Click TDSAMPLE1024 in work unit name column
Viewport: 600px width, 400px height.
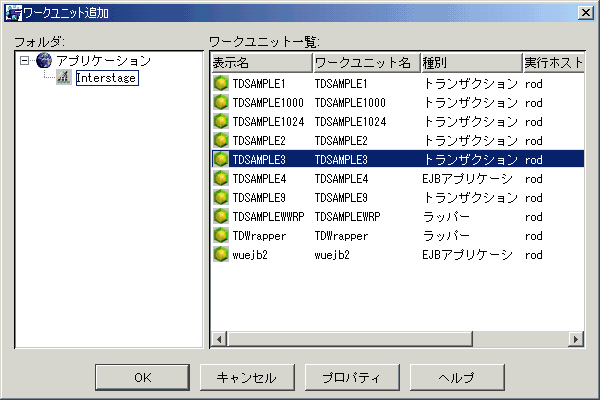350,122
